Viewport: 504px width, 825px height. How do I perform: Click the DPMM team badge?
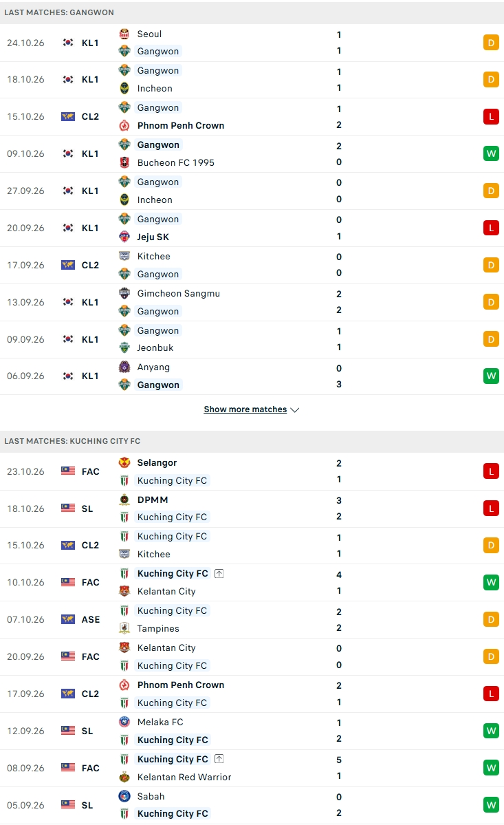point(124,500)
